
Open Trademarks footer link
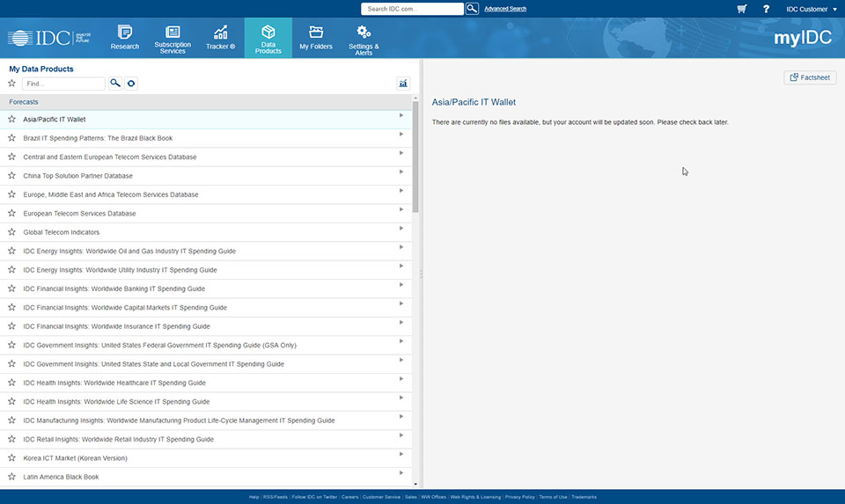[584, 497]
